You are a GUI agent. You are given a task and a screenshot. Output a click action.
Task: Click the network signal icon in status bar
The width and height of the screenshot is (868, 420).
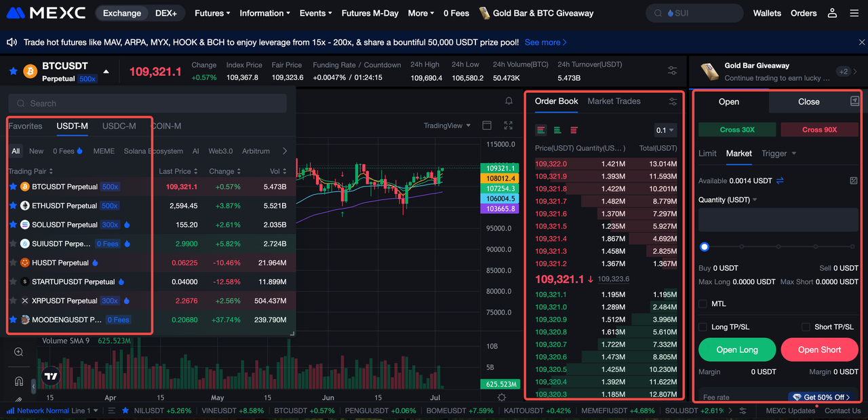pyautogui.click(x=11, y=411)
